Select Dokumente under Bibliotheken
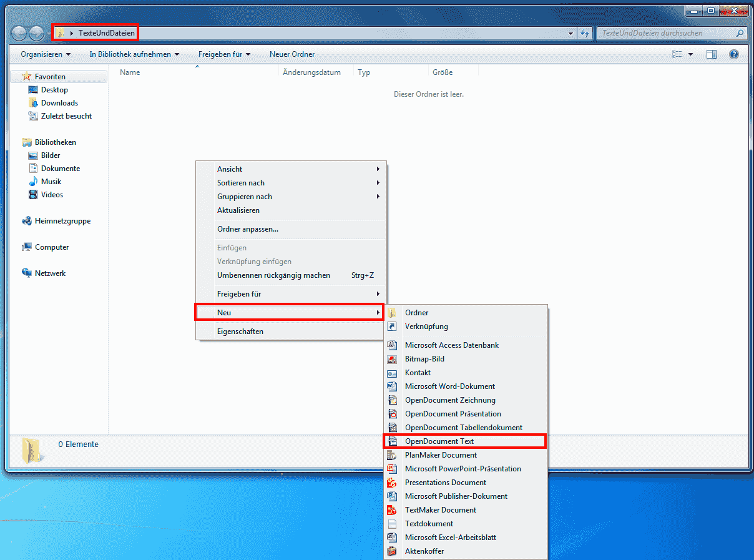754x560 pixels. (x=61, y=169)
